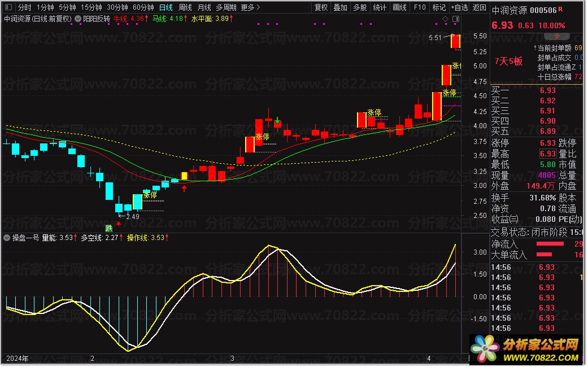588x367 pixels.
Task: Collapse the quote panel double-chevron button
Action: [x=556, y=36]
